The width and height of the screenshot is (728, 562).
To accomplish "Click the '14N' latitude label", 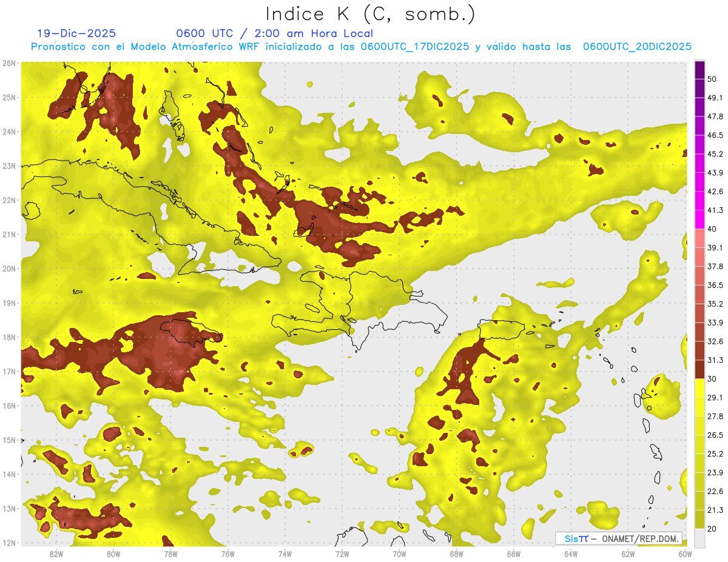I will point(8,474).
